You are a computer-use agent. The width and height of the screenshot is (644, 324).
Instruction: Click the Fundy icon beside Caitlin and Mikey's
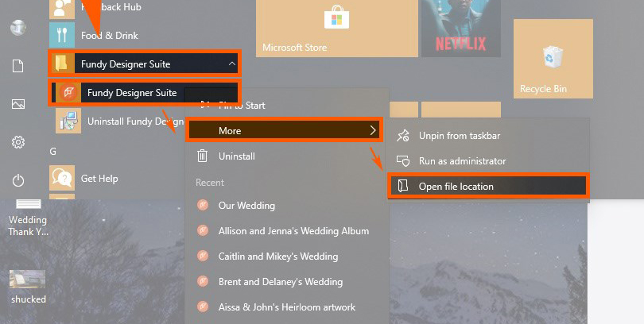tap(203, 256)
